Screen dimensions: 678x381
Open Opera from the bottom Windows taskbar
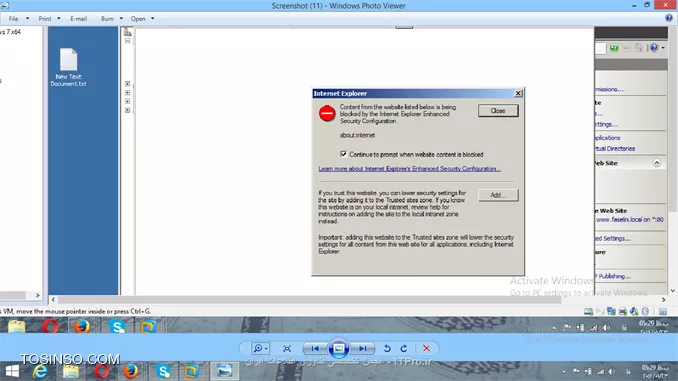pos(102,371)
